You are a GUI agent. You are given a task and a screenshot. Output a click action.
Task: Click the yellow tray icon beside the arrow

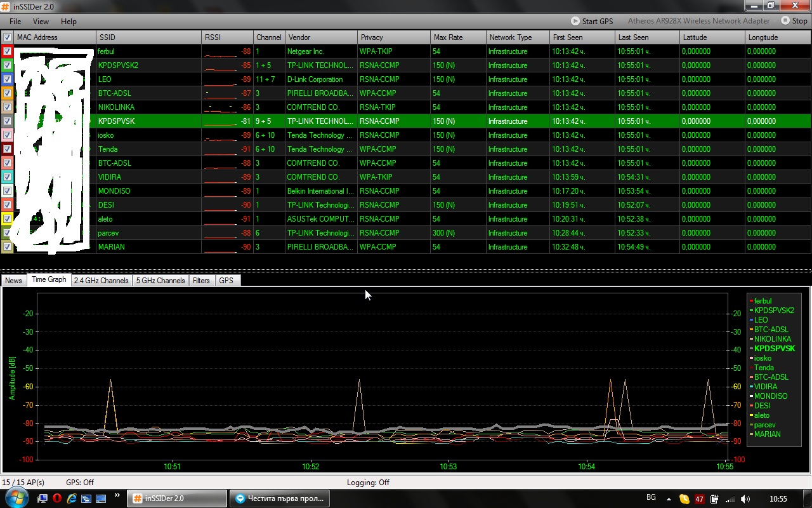pyautogui.click(x=684, y=499)
